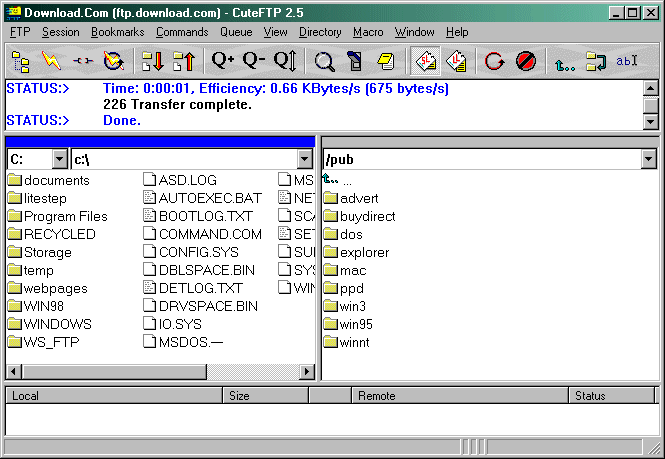Open the Queue menu

tap(236, 32)
